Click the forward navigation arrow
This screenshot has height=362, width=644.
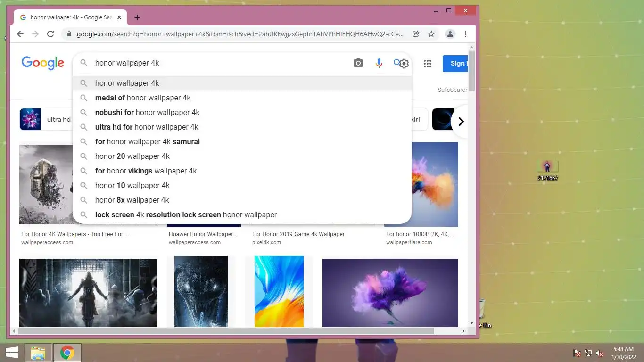click(x=35, y=34)
